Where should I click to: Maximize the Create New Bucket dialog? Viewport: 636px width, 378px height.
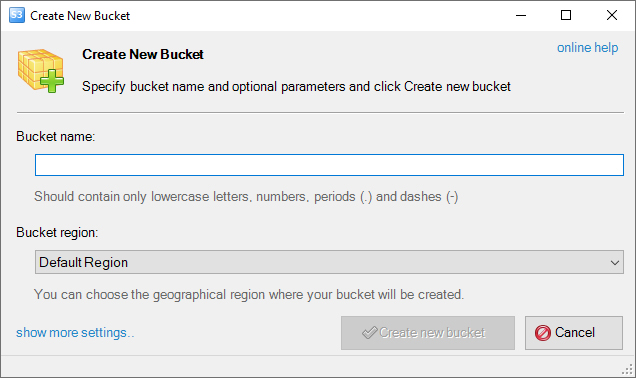(x=566, y=15)
